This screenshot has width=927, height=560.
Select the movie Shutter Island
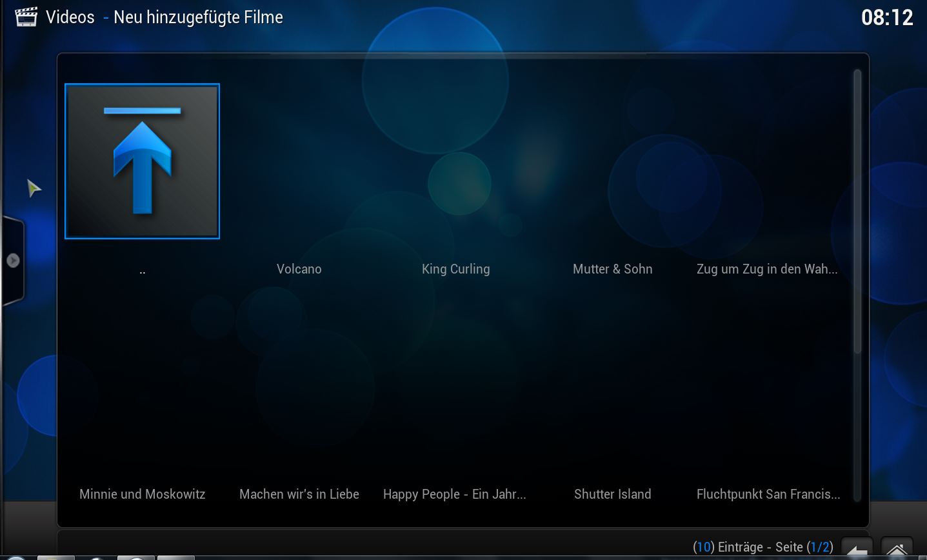point(612,494)
